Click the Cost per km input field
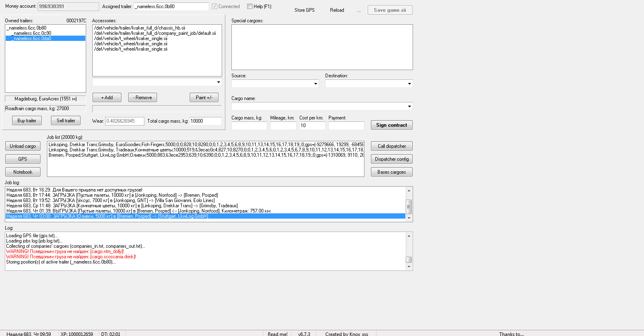The height and width of the screenshot is (336, 644). (312, 125)
